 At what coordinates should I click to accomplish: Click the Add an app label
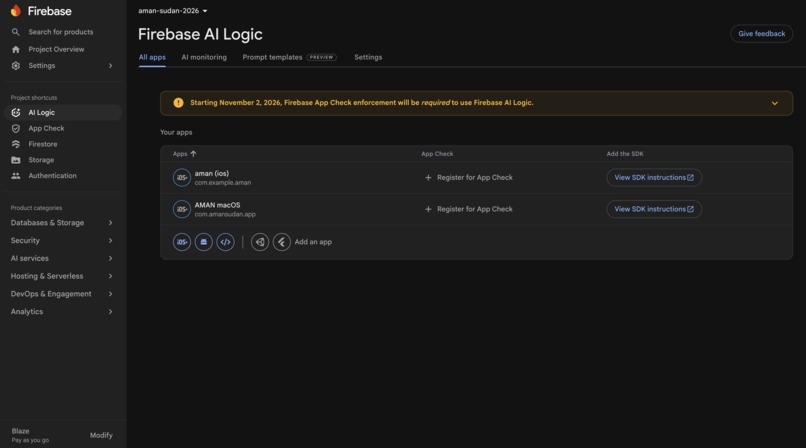(313, 242)
